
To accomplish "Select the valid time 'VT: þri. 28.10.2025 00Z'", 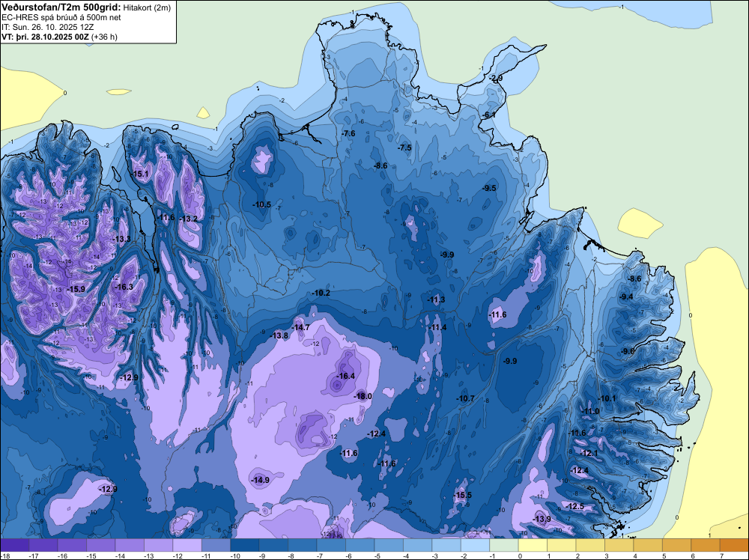I will [45, 37].
